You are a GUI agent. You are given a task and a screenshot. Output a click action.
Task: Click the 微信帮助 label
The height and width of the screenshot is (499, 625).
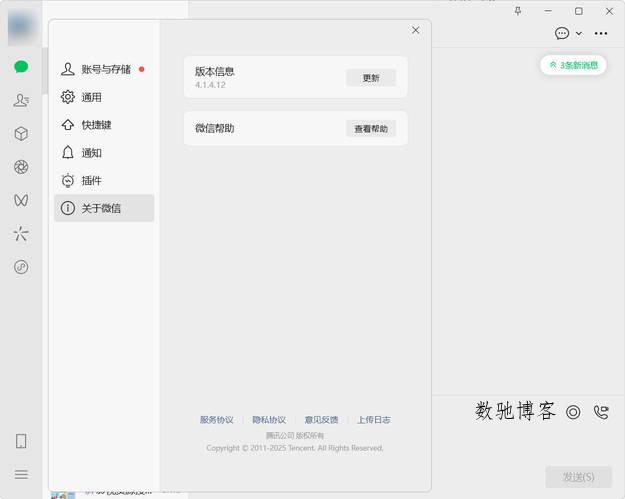click(x=214, y=128)
